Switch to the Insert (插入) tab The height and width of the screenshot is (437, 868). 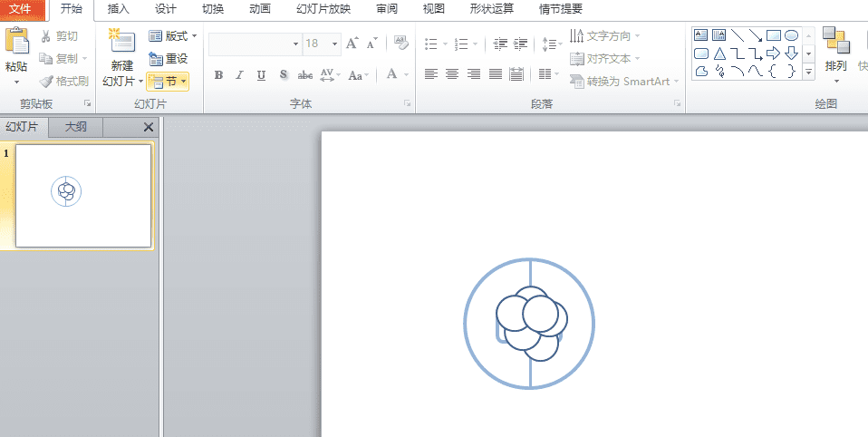(x=119, y=9)
